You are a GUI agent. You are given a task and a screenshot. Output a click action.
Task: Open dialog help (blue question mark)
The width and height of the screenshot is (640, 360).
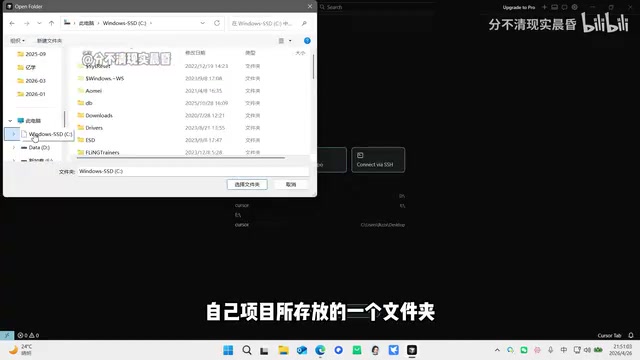307,41
